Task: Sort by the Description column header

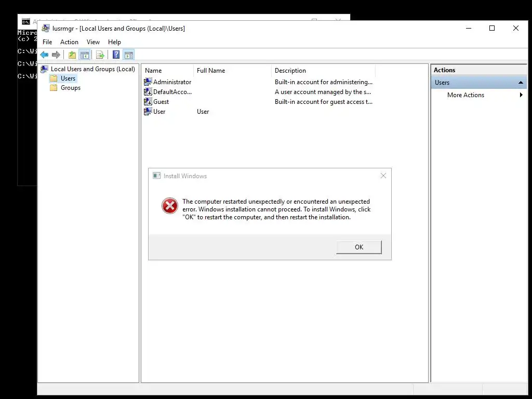Action: pos(324,71)
